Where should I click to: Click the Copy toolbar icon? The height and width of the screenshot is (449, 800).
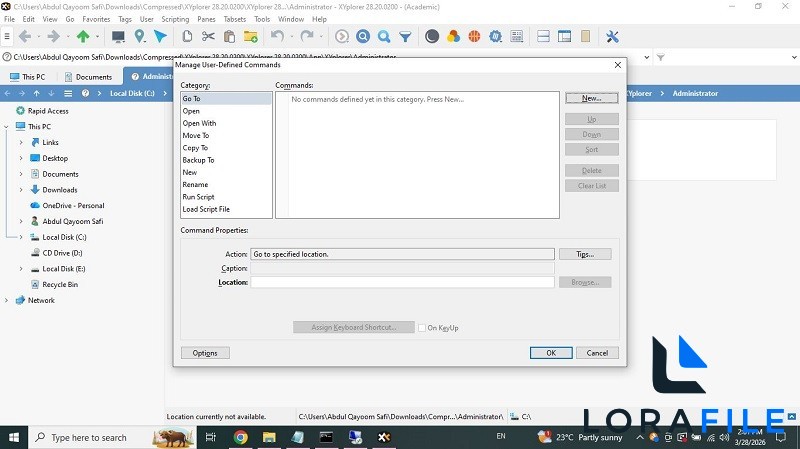click(187, 36)
